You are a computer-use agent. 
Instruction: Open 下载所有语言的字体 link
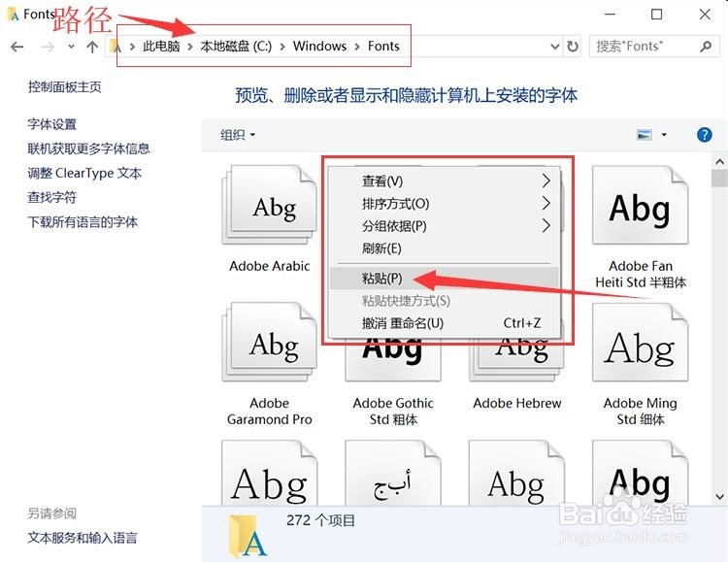tap(83, 222)
